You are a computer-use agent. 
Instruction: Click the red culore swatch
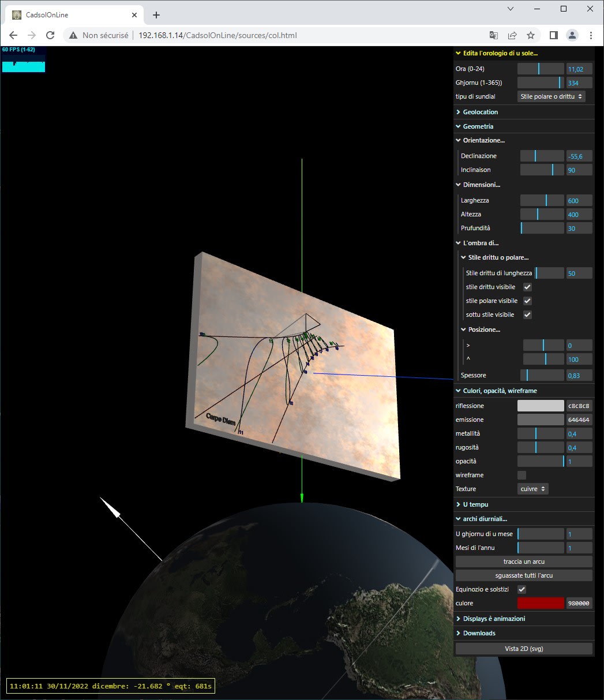(x=541, y=603)
